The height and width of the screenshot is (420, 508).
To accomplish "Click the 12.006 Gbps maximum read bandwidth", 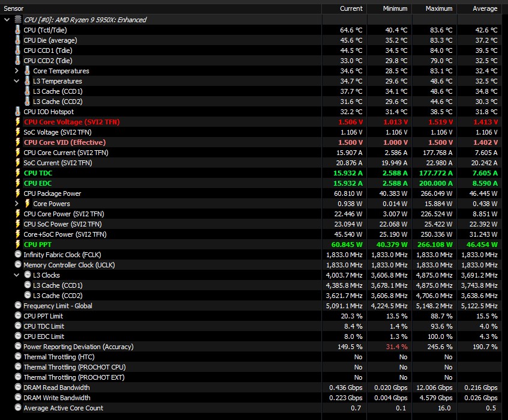I will (435, 388).
